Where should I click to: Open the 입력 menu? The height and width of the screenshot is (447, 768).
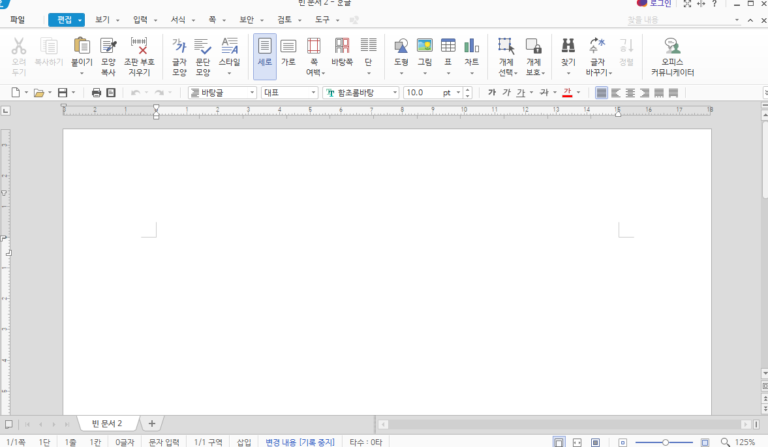(140, 20)
